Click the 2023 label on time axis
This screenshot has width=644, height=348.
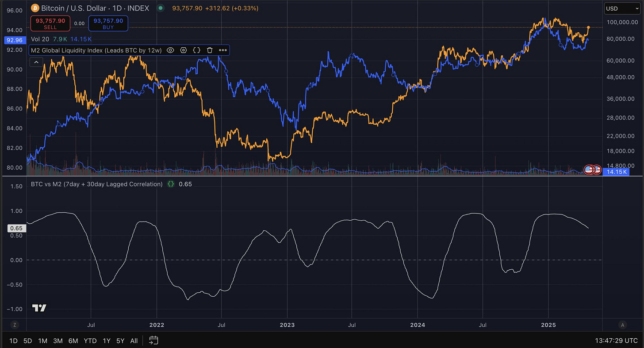(x=287, y=325)
